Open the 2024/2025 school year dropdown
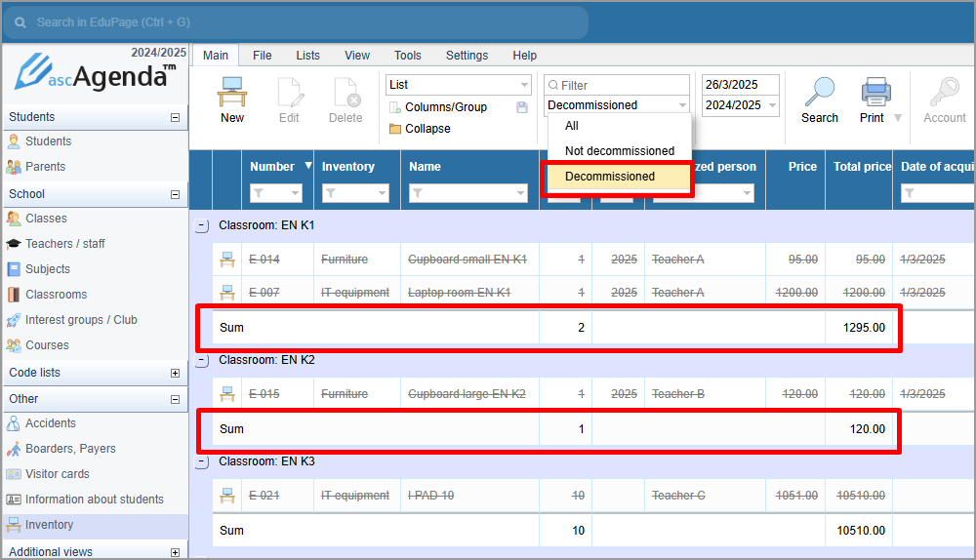The width and height of the screenshot is (976, 560). [x=741, y=105]
